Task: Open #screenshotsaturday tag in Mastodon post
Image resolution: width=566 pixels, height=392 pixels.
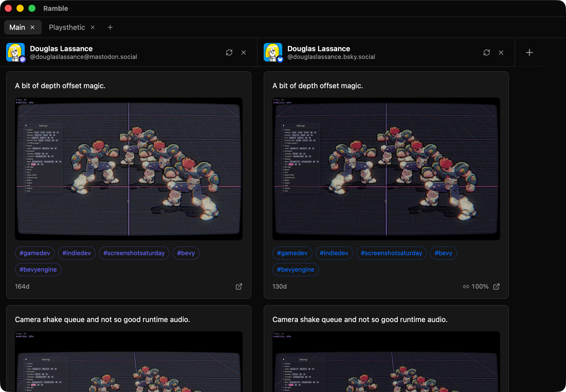Action: 134,253
